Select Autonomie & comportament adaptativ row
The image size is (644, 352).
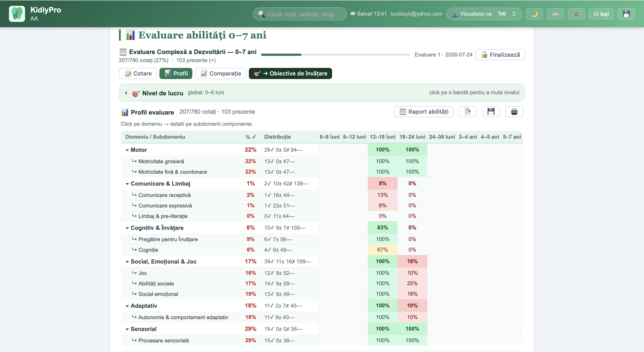point(322,317)
